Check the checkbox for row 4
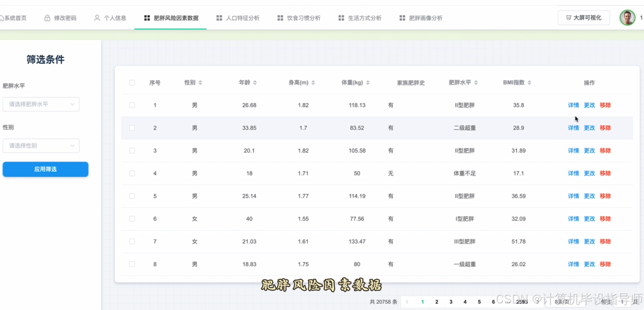This screenshot has width=644, height=310. pos(132,173)
